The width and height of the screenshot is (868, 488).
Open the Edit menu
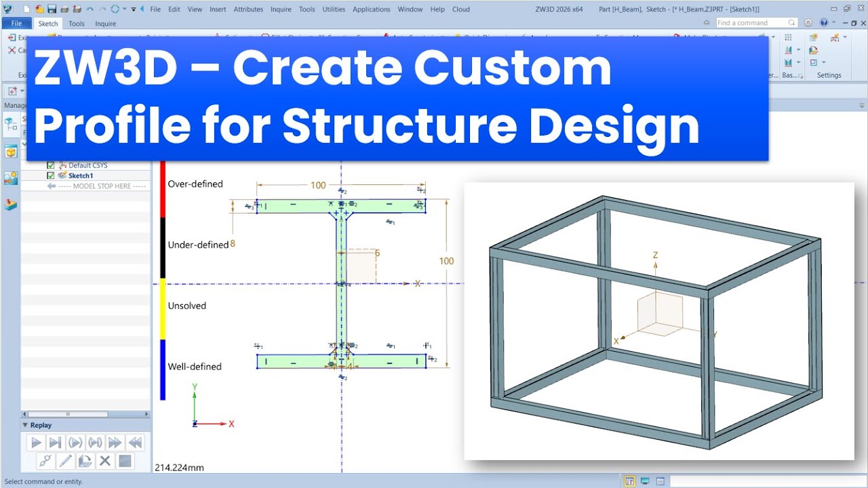click(x=174, y=9)
